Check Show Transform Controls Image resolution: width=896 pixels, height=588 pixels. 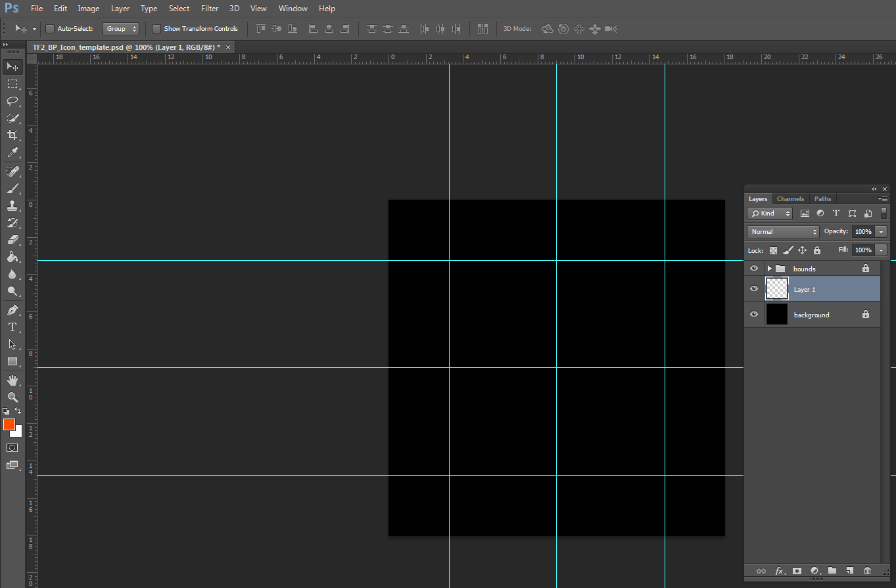point(156,29)
